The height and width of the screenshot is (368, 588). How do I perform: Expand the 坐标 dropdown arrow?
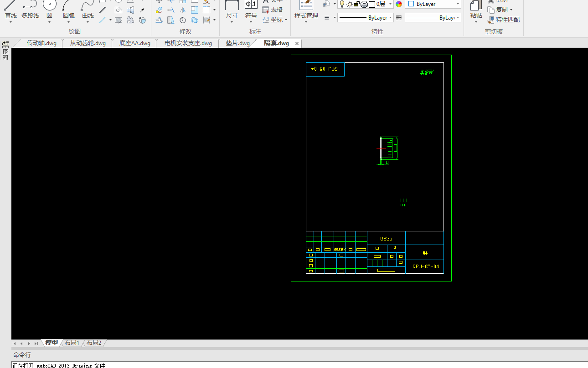pos(286,20)
